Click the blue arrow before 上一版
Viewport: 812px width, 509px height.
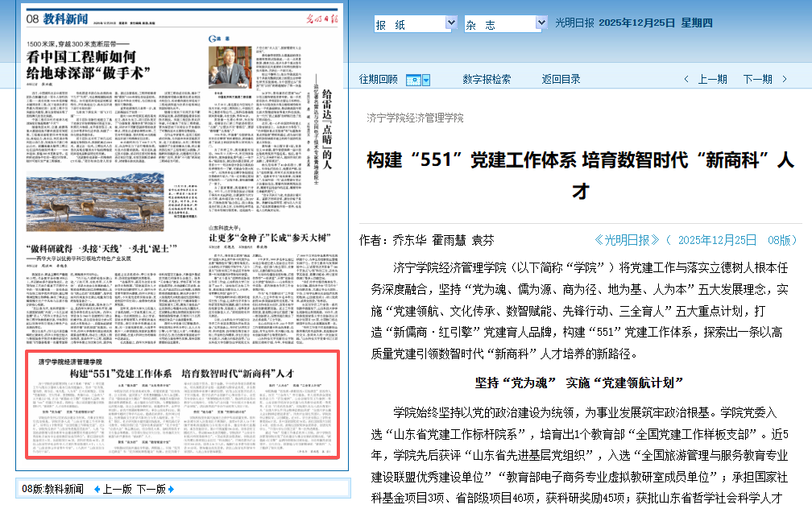pos(97,489)
